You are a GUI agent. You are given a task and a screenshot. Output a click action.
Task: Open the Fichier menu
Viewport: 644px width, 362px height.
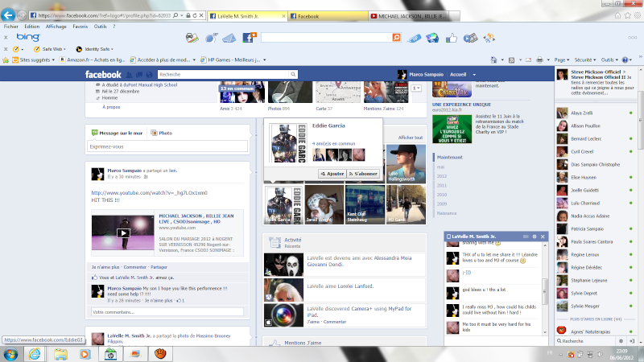click(x=11, y=27)
